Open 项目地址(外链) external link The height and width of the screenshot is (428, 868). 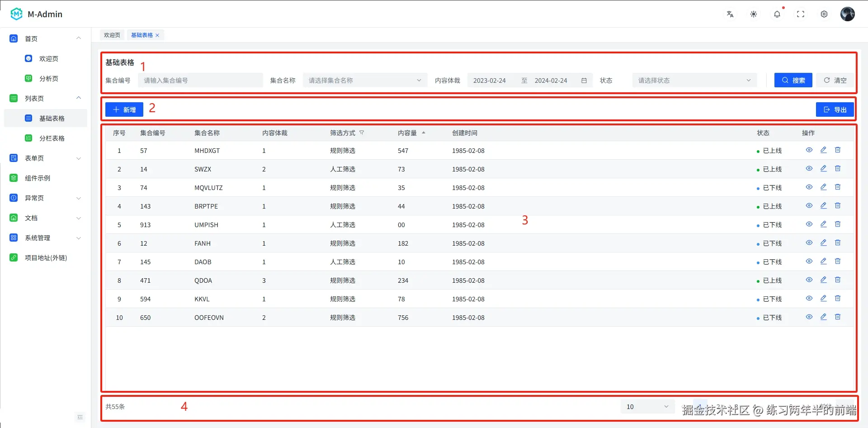click(x=45, y=258)
